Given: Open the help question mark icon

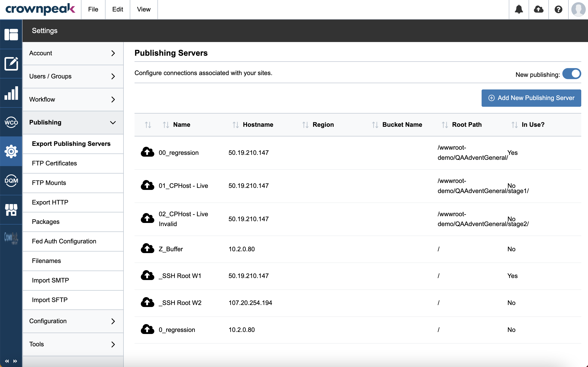Looking at the screenshot, I should point(558,9).
